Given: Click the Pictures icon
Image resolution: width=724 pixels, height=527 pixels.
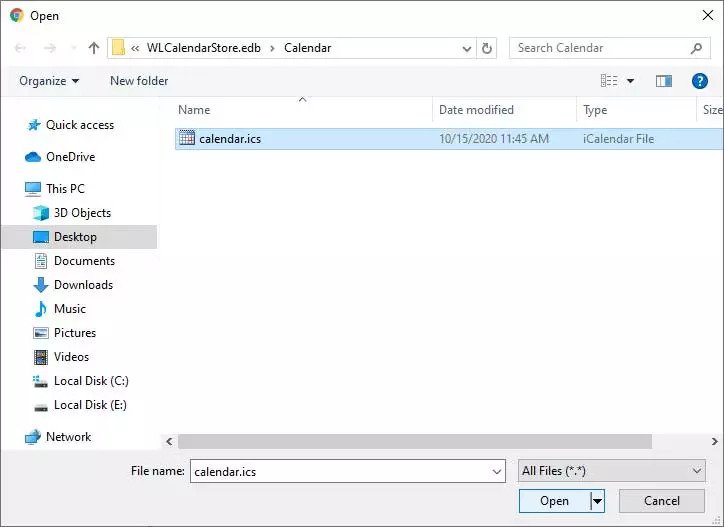Looking at the screenshot, I should tap(41, 333).
